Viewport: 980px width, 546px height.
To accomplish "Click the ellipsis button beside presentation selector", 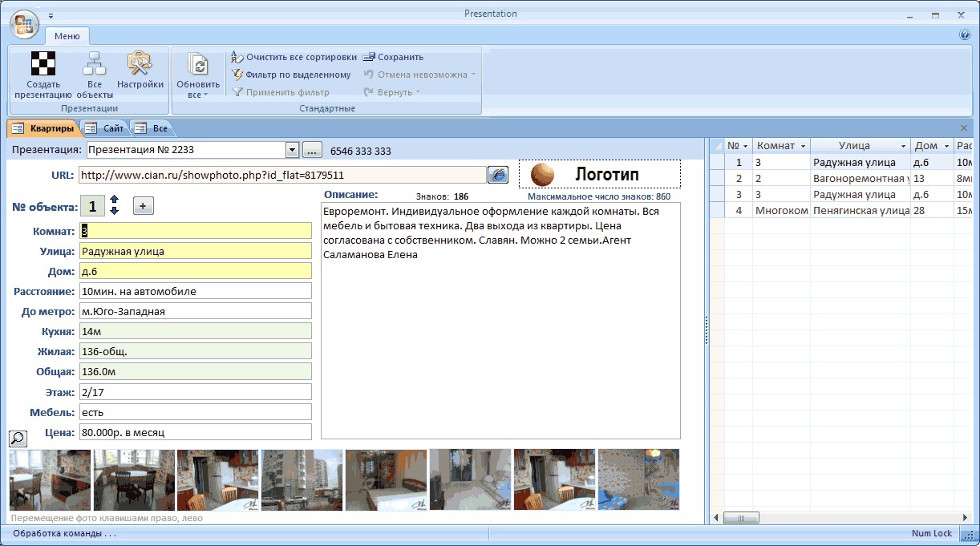I will tap(313, 150).
